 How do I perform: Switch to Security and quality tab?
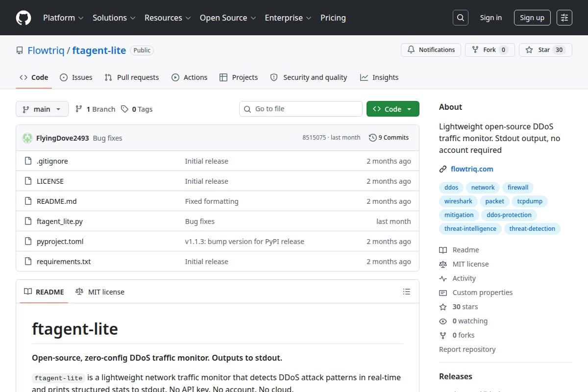coord(309,77)
